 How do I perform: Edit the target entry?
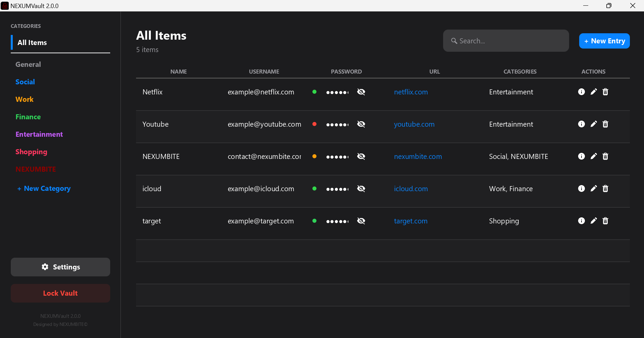pos(593,221)
